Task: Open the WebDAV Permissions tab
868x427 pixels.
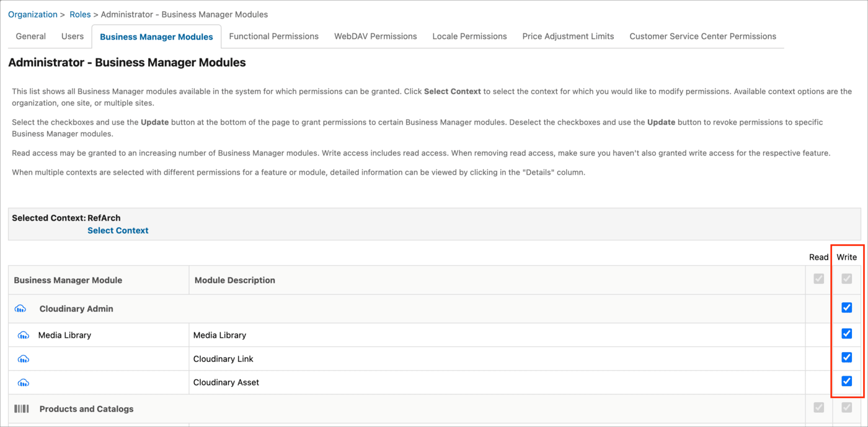Action: 375,36
